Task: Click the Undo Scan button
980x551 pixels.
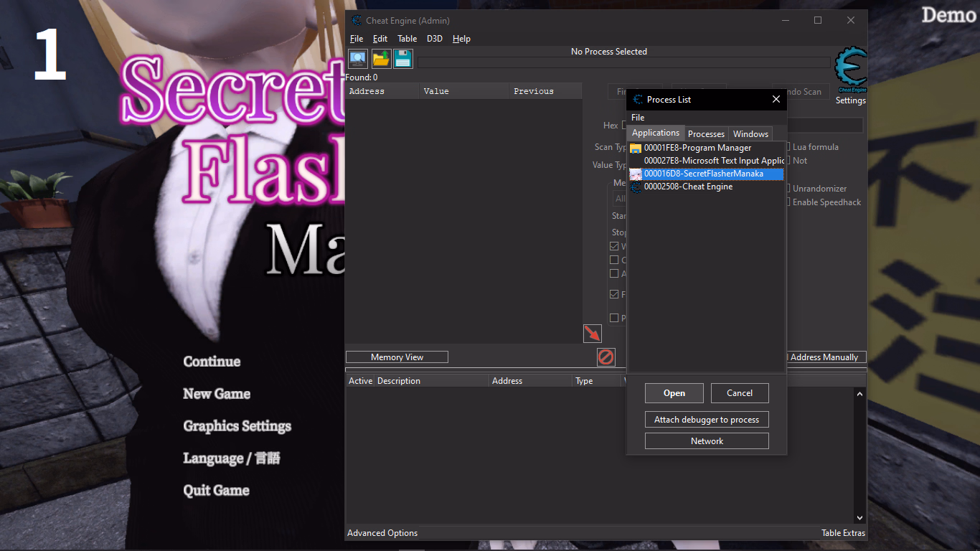Action: [x=809, y=92]
